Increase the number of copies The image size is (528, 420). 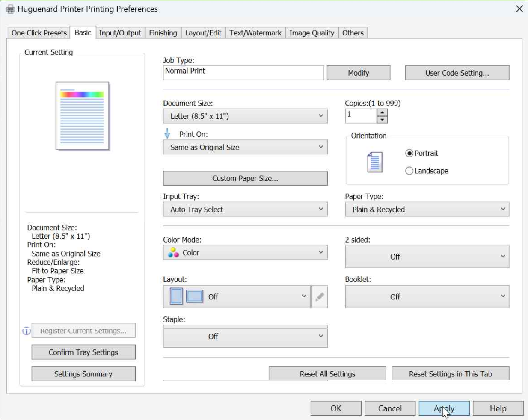[382, 112]
